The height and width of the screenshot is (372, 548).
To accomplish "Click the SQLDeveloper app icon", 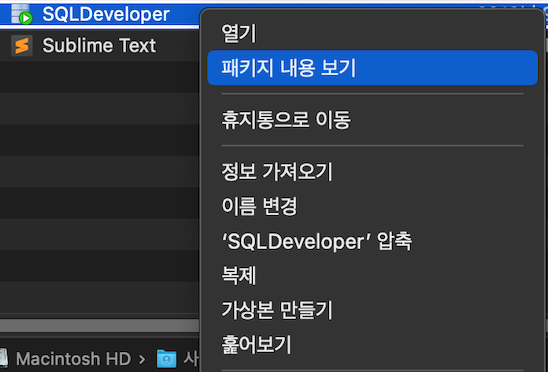I will [22, 14].
